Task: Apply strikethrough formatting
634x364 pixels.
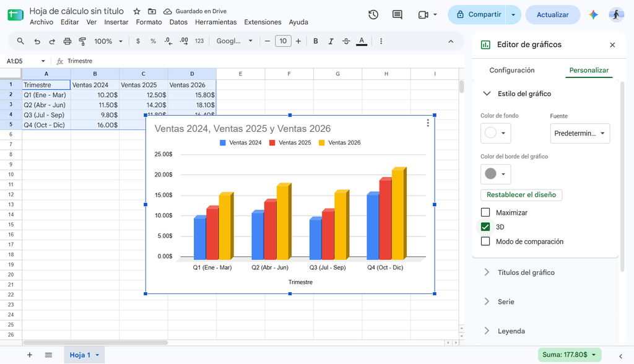Action: [346, 41]
